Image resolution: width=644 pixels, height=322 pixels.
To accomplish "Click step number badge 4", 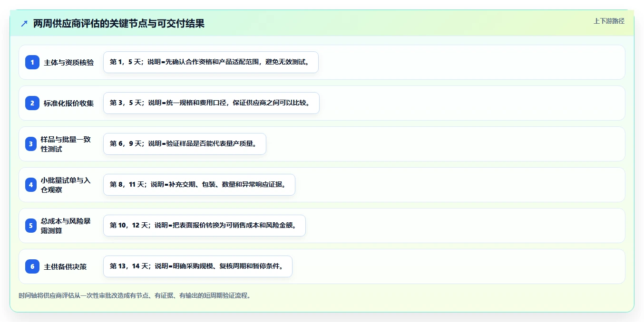I will 31,185.
